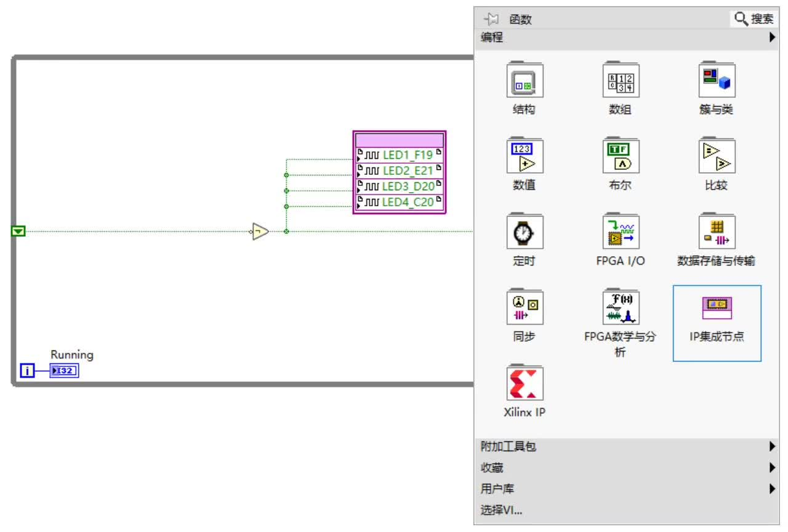Click the 搜索 search button
This screenshot has width=788, height=532.
[753, 19]
